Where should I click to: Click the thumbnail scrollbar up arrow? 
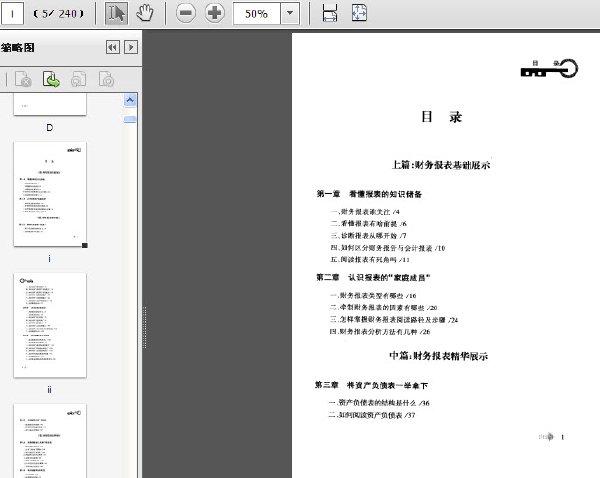tap(130, 100)
